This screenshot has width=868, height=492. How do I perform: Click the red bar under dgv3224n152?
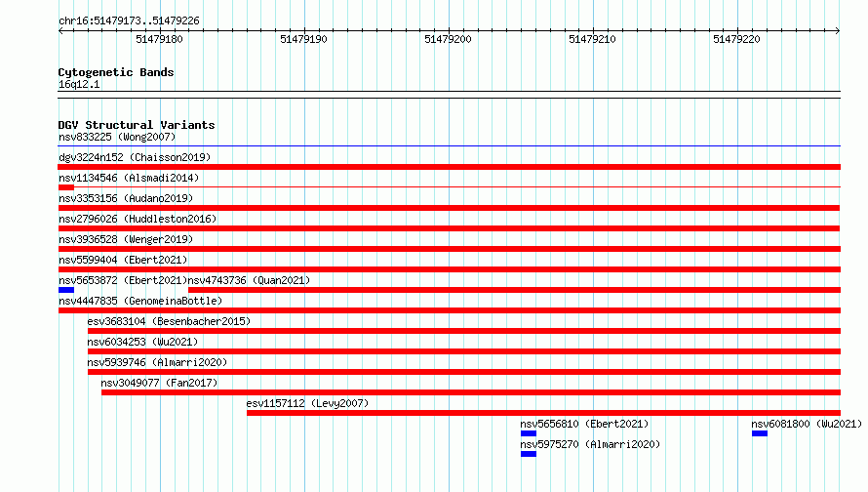[x=449, y=167]
